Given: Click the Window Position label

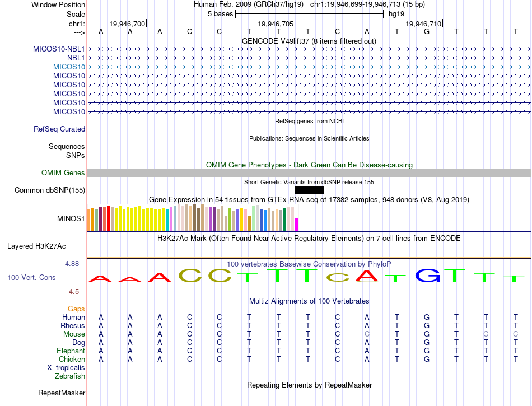Looking at the screenshot, I should (x=58, y=4).
